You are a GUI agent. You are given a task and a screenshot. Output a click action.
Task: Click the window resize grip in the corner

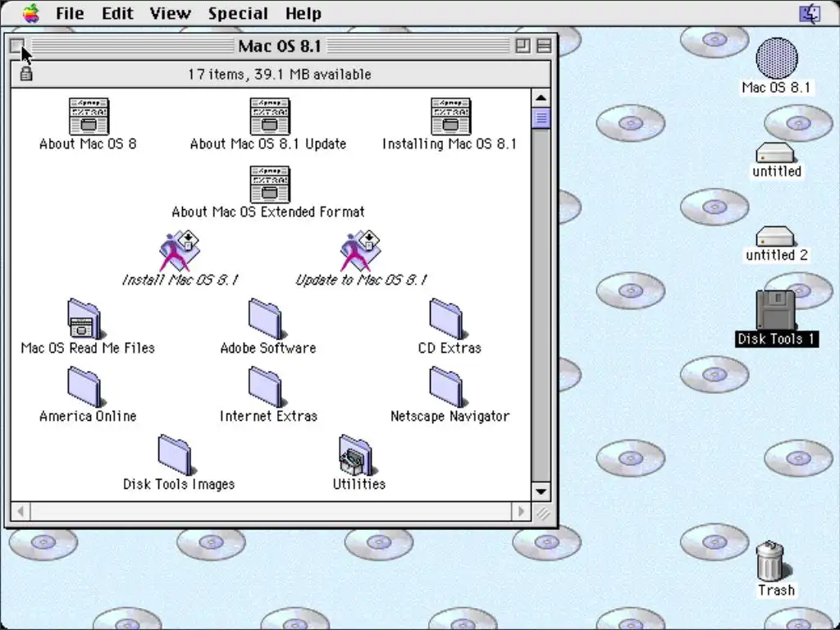click(x=541, y=513)
